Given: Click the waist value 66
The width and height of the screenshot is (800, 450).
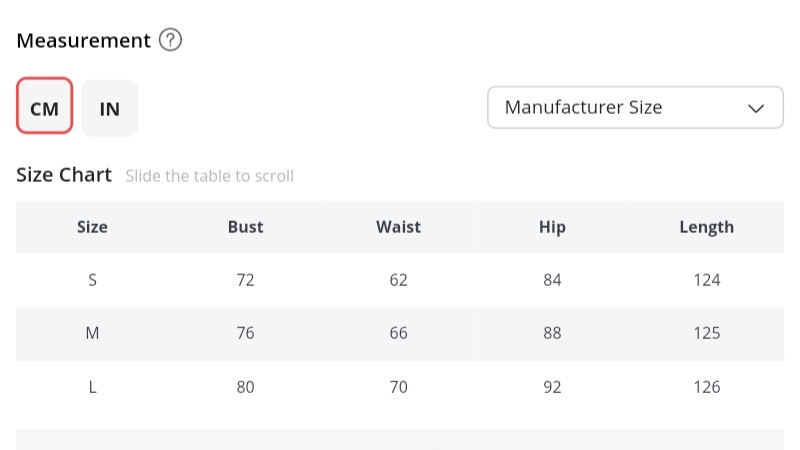Looking at the screenshot, I should (398, 333).
